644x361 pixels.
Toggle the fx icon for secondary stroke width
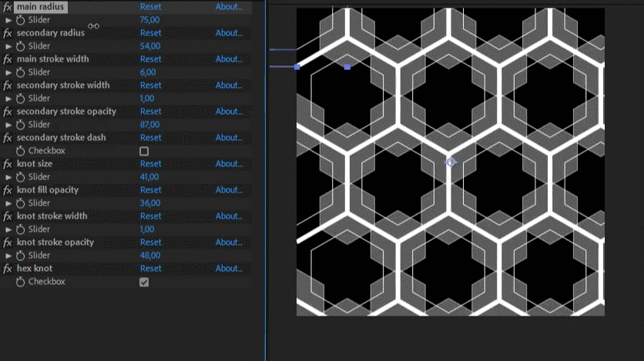coord(8,85)
